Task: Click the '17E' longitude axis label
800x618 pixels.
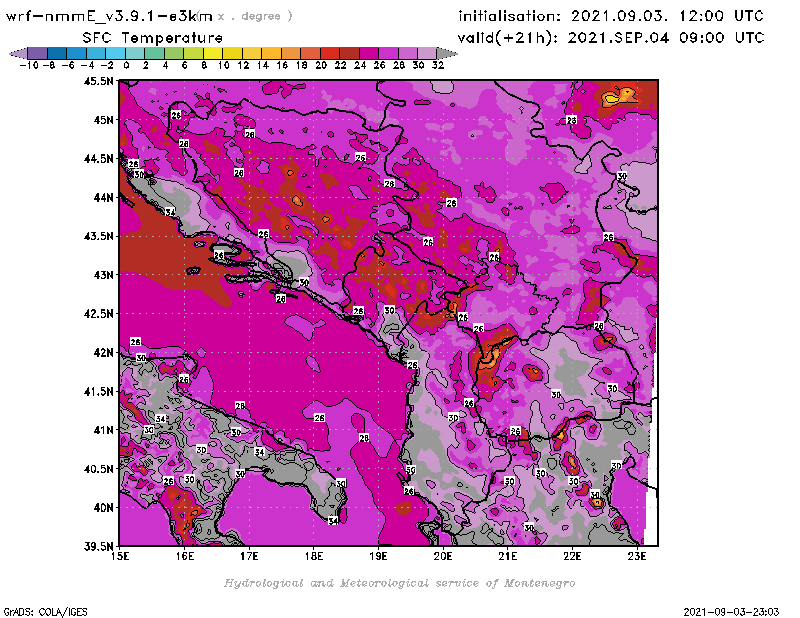Action: pyautogui.click(x=249, y=556)
